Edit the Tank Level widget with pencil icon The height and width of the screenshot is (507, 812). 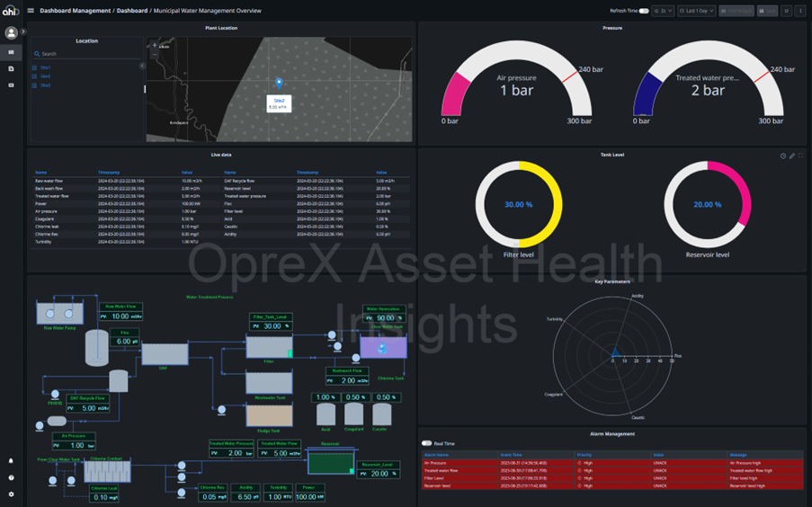point(791,156)
